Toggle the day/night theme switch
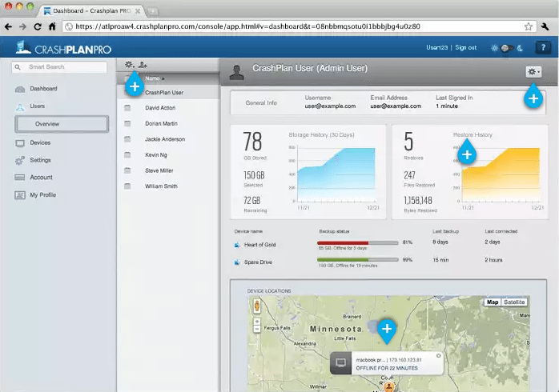Image resolution: width=559 pixels, height=392 pixels. pos(507,48)
